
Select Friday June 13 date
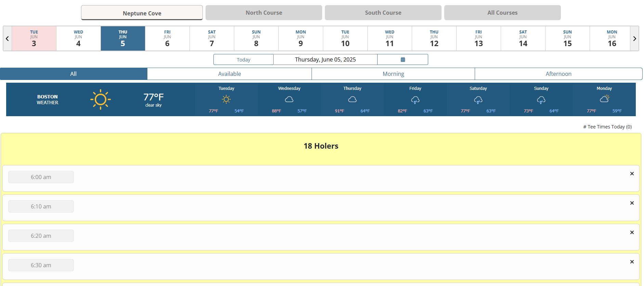point(478,39)
